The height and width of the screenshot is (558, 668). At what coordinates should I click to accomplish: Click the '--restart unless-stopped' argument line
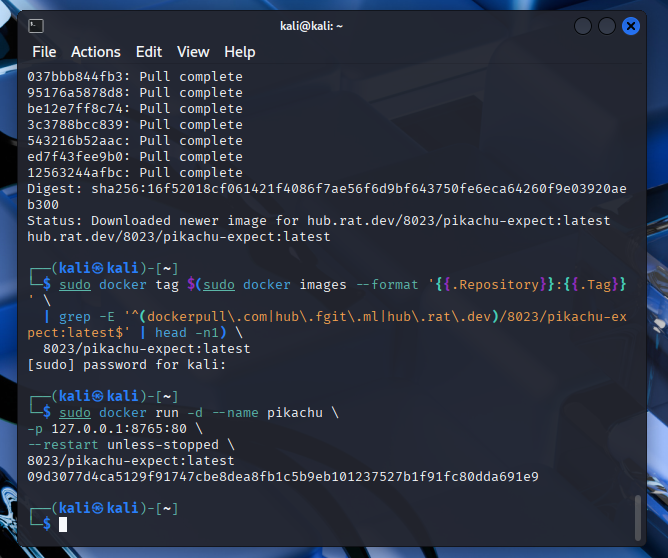coord(123,444)
